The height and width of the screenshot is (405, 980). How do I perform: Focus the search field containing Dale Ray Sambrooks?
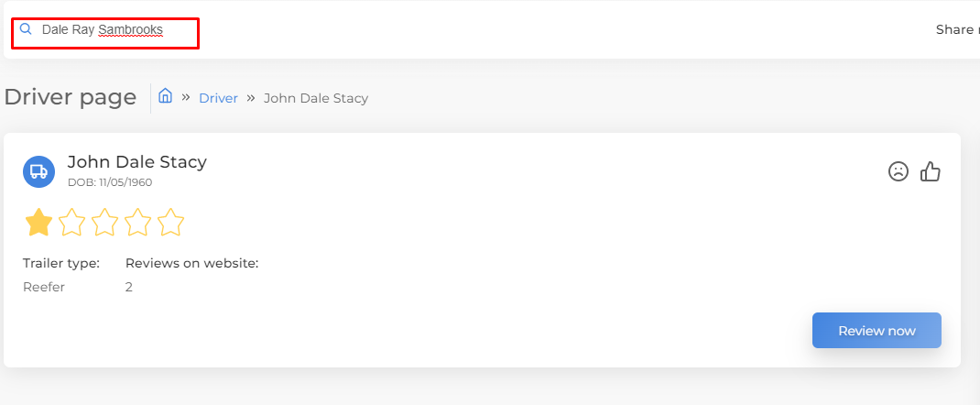click(x=105, y=34)
